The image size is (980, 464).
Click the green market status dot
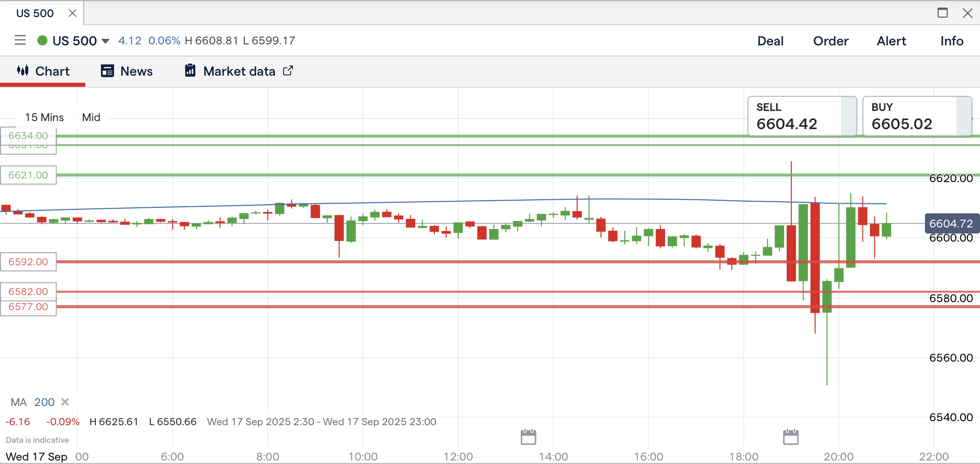tap(42, 40)
